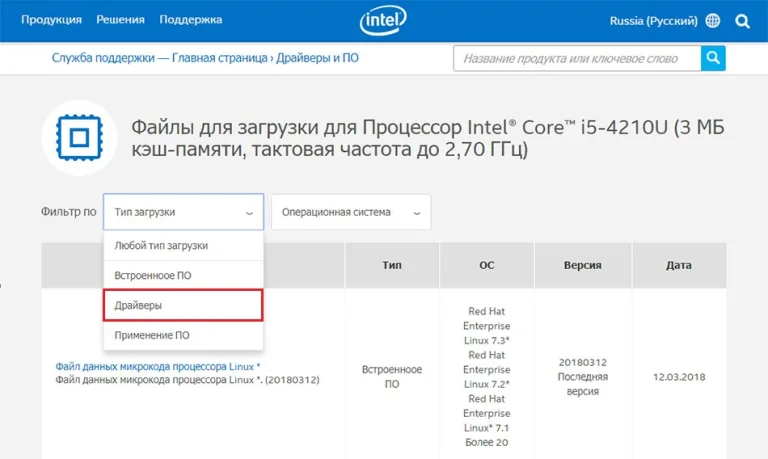Viewport: 768px width, 459px height.
Task: Click the ОС column header
Action: click(x=486, y=265)
